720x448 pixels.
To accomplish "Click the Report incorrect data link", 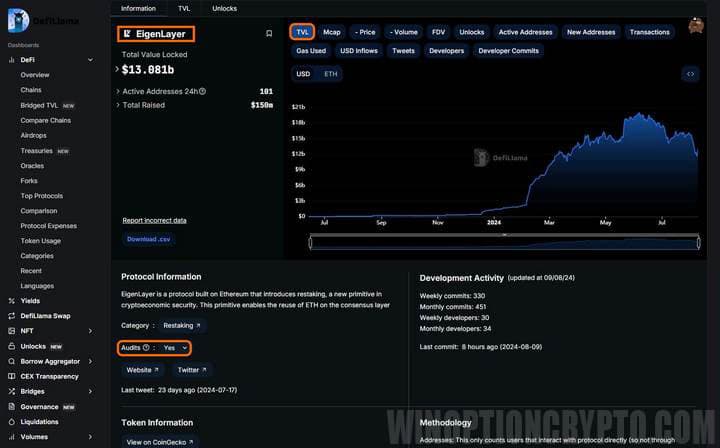I will coord(154,220).
